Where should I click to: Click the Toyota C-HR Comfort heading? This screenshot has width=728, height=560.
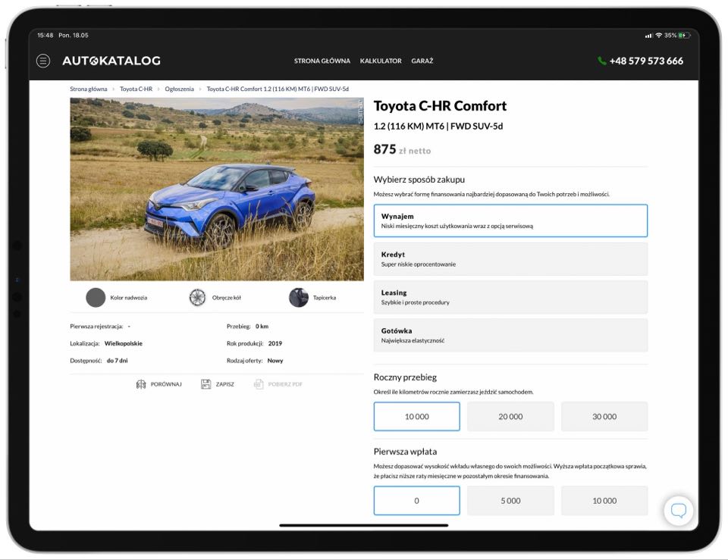pyautogui.click(x=440, y=106)
